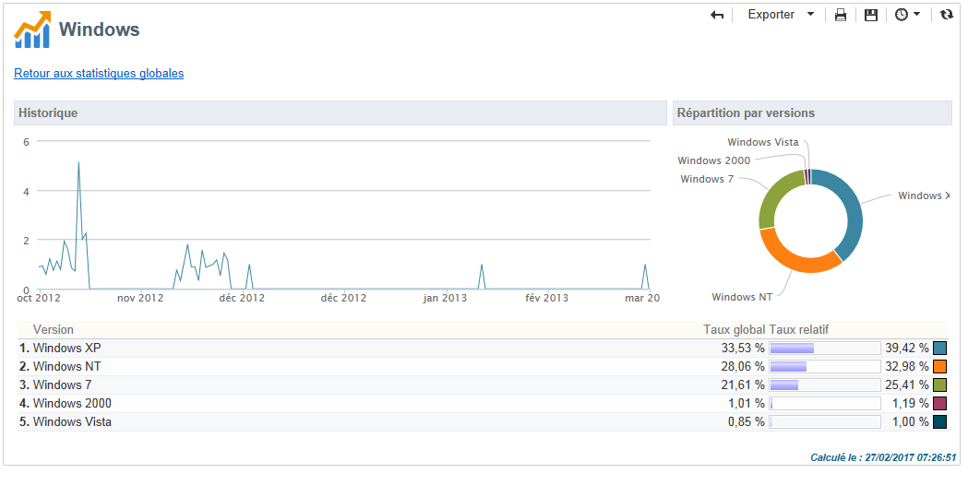This screenshot has width=980, height=485.
Task: Print the report using printer icon
Action: click(841, 15)
